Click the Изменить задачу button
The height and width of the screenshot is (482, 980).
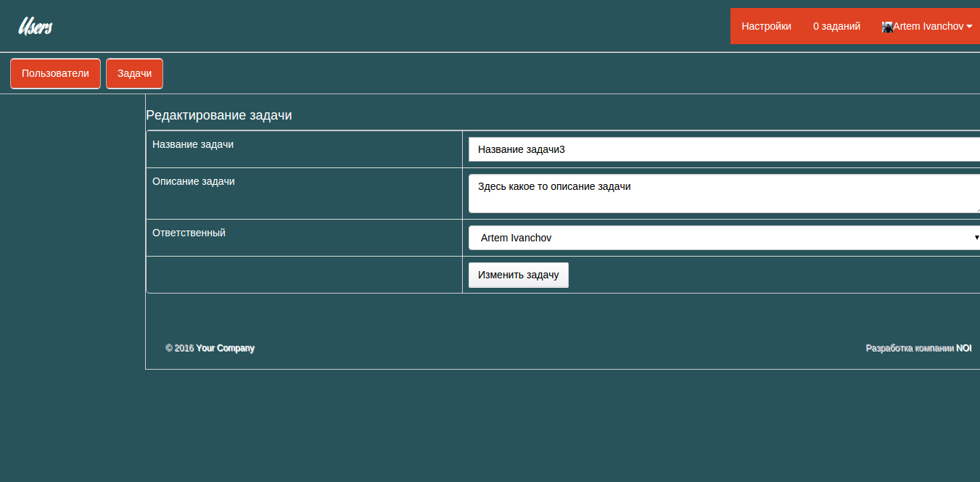click(x=519, y=275)
